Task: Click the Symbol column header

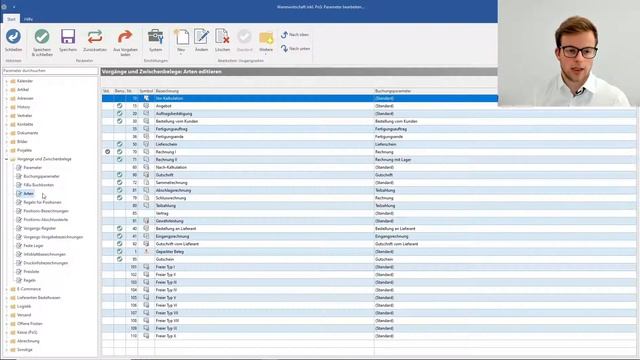Action: [146, 91]
